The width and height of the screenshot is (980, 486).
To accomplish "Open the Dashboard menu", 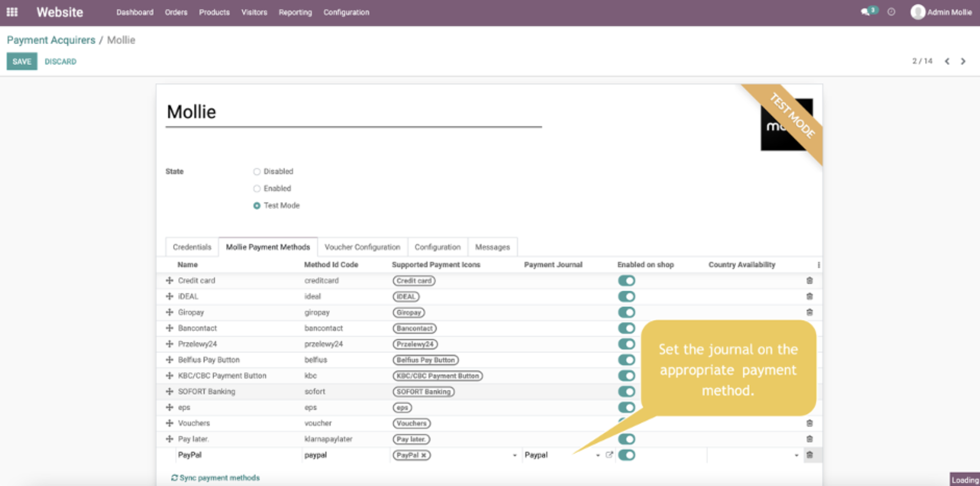I will point(135,12).
